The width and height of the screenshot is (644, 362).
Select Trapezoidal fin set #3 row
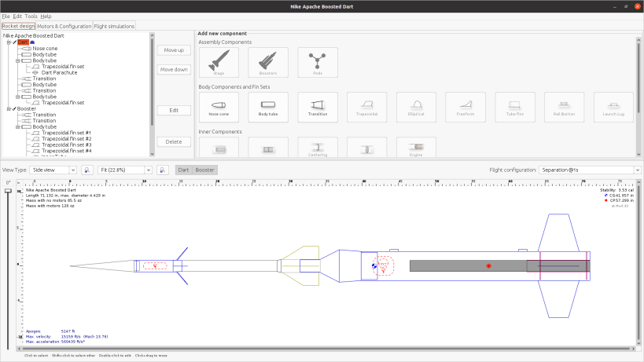66,144
